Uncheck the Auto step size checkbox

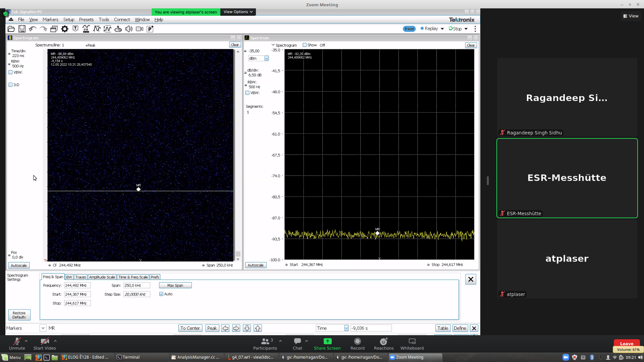point(161,294)
